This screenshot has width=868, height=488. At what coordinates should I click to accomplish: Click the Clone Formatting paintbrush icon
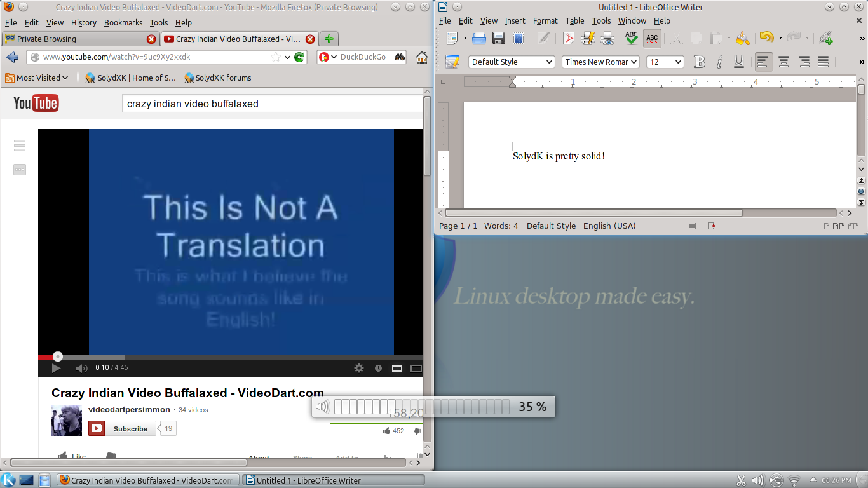(743, 39)
